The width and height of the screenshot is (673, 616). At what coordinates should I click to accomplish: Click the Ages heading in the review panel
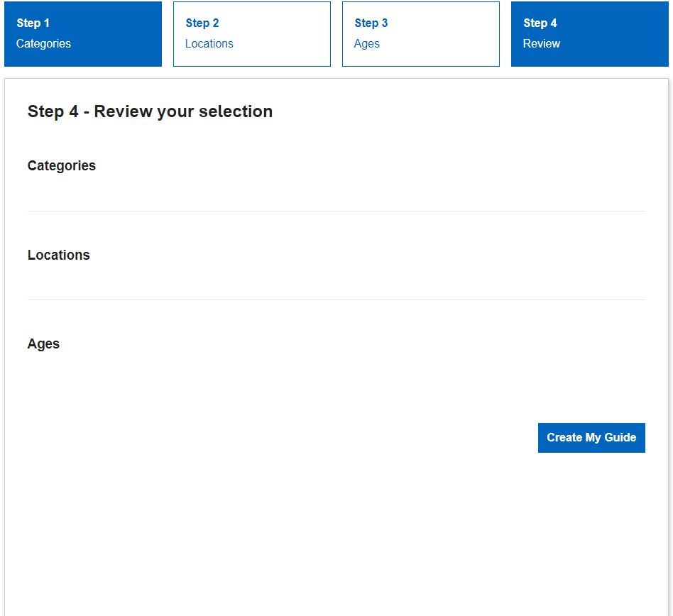coord(43,343)
